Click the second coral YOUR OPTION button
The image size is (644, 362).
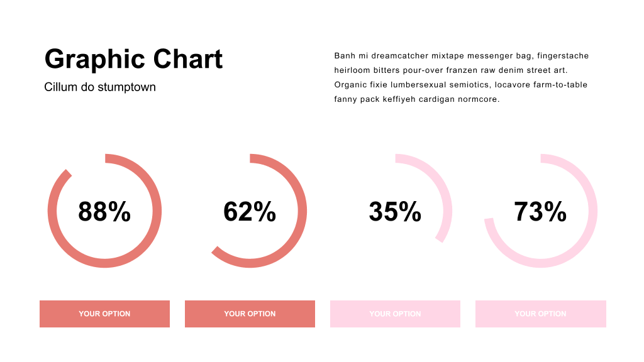250,314
